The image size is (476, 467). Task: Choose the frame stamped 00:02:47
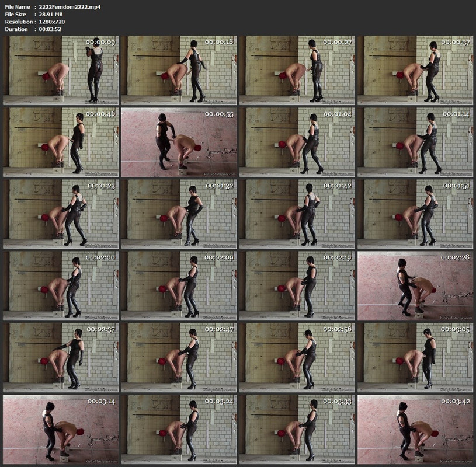coord(179,358)
